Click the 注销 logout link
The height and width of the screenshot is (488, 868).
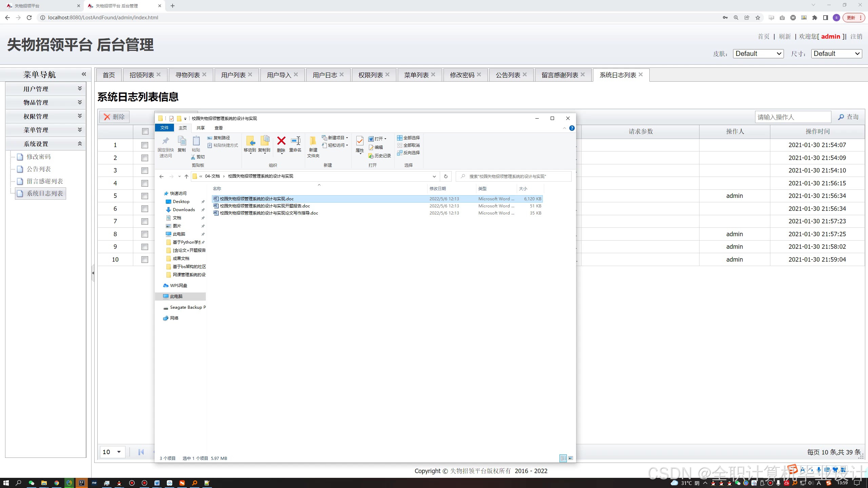[856, 37]
